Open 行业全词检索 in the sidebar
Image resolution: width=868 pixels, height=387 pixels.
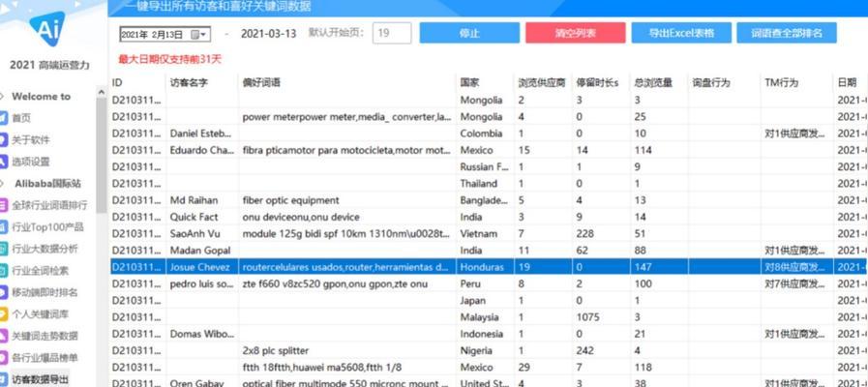41,271
